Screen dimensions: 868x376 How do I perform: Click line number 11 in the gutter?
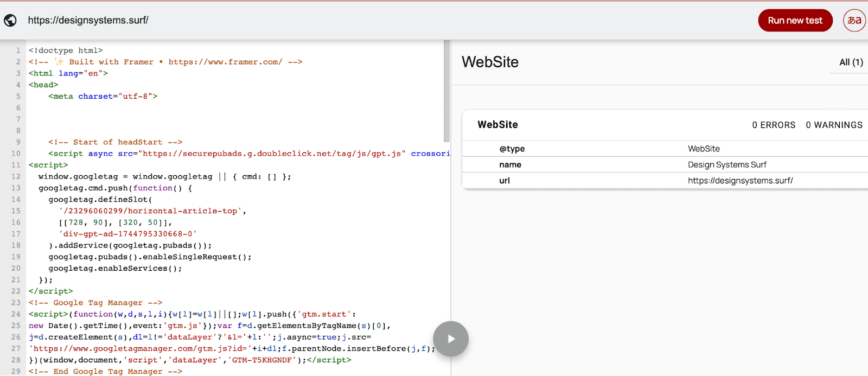(16, 165)
